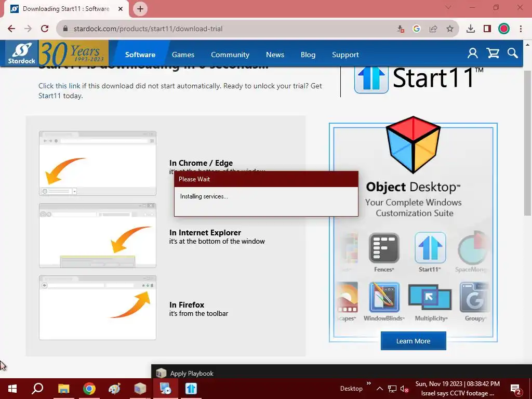The width and height of the screenshot is (532, 399).
Task: Open the News menu item
Action: (x=275, y=55)
